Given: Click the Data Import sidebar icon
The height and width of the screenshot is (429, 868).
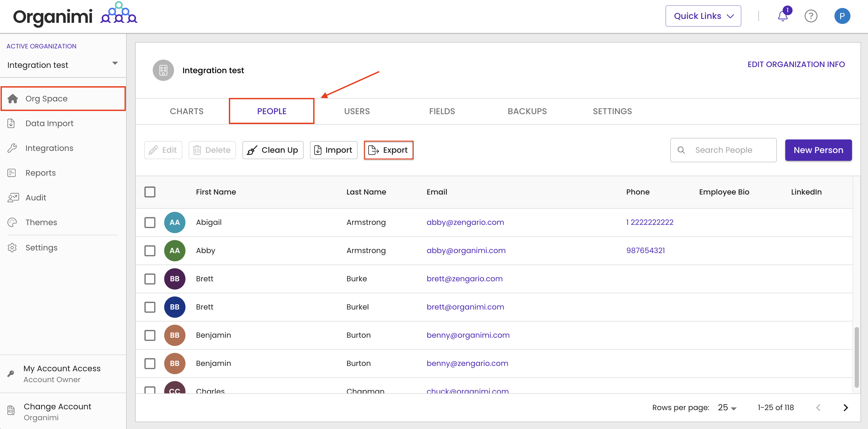Looking at the screenshot, I should [x=11, y=123].
